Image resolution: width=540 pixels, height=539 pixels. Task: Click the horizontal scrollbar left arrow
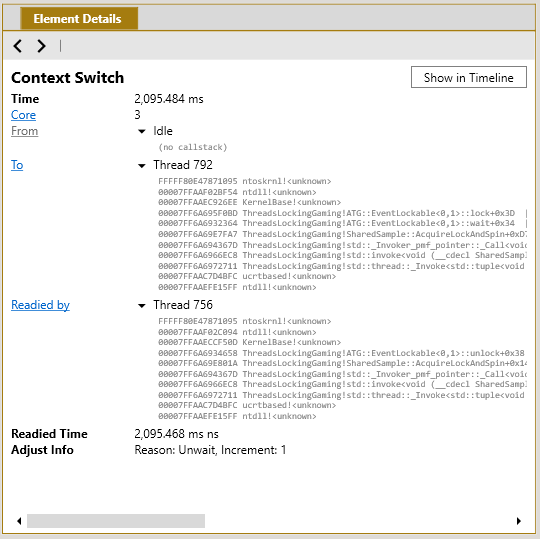(x=19, y=521)
